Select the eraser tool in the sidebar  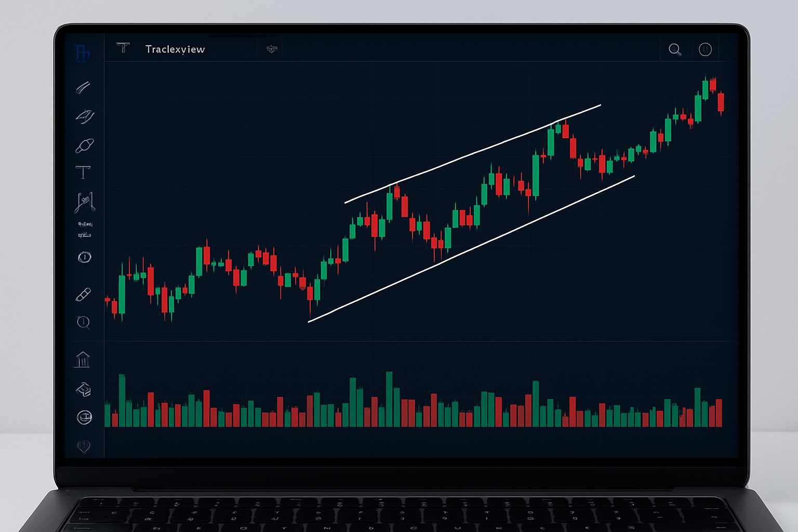[83, 295]
